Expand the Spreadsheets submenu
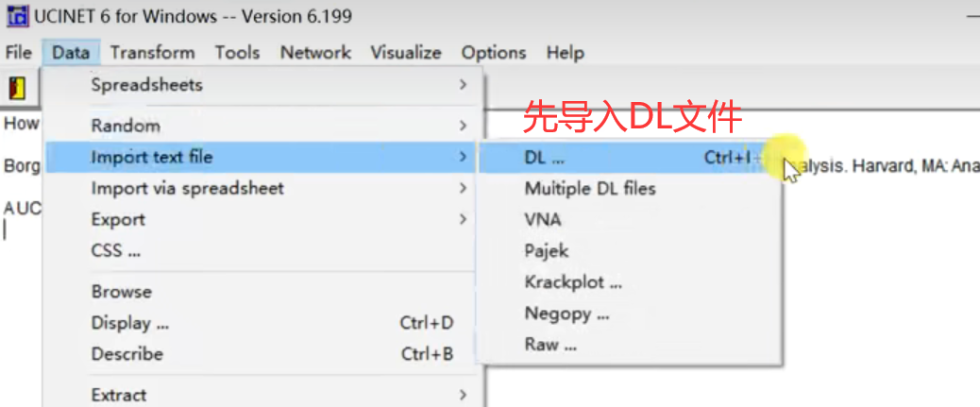The width and height of the screenshot is (980, 407). pyautogui.click(x=262, y=84)
